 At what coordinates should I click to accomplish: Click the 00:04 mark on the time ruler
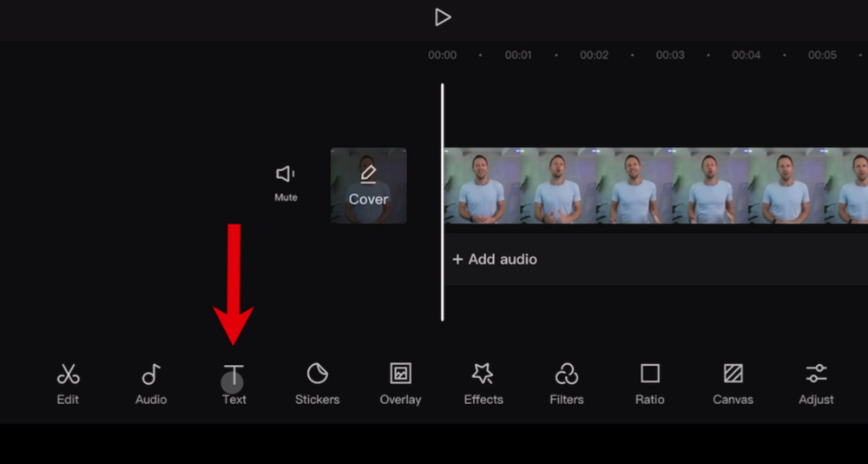click(x=746, y=56)
